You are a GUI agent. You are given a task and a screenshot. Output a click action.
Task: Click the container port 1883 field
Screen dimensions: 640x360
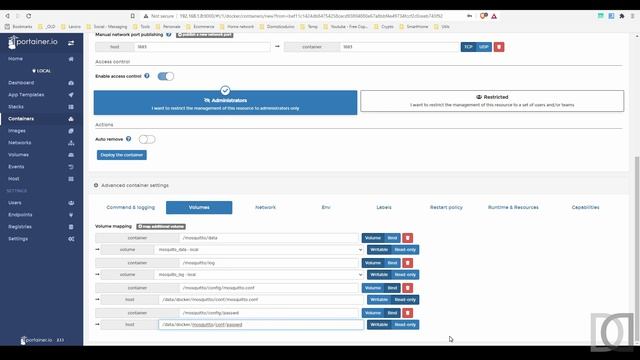[x=400, y=47]
